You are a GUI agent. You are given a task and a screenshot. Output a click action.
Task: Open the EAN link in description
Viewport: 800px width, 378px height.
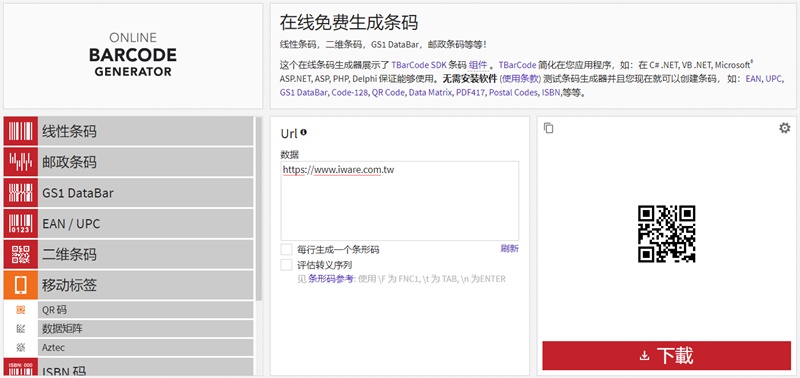click(753, 79)
